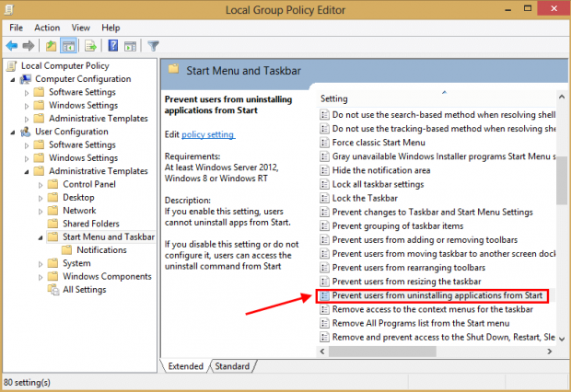
Task: Open the policy setting link
Action: click(208, 134)
